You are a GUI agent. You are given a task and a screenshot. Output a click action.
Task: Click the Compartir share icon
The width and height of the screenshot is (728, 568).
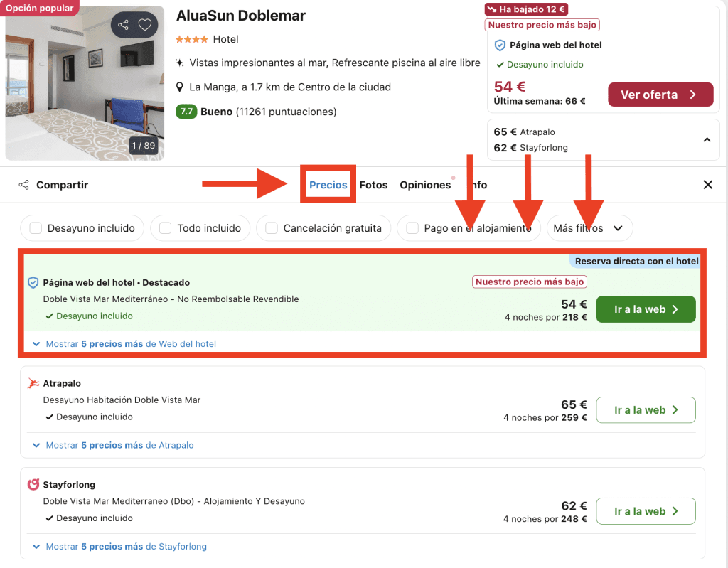click(24, 185)
